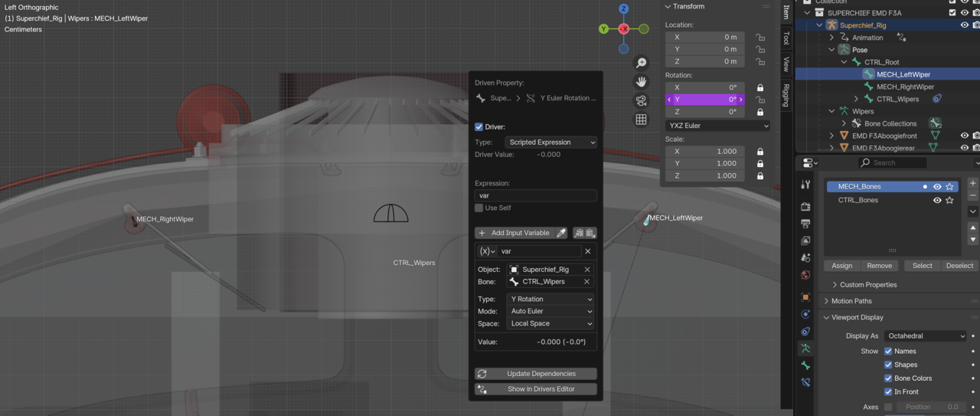Solo the MECH_Bones collection star icon
Screen dimensions: 980x416
(950, 187)
